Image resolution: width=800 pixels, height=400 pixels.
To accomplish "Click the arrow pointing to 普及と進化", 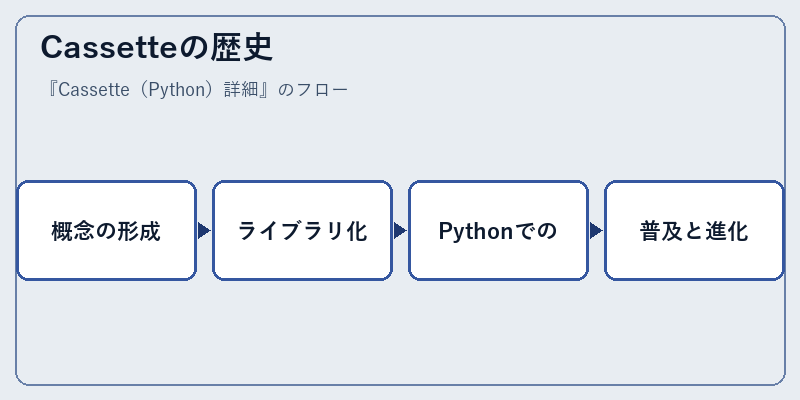I will click(x=596, y=231).
